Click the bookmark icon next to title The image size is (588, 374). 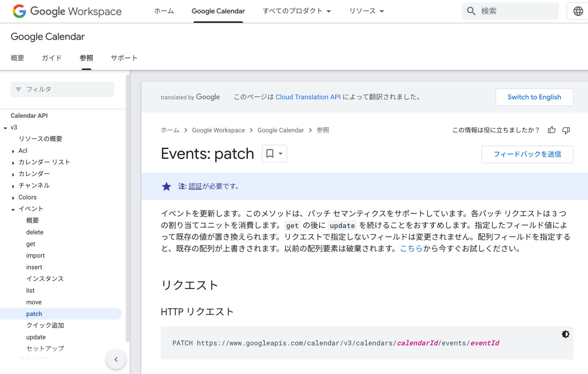(x=270, y=153)
